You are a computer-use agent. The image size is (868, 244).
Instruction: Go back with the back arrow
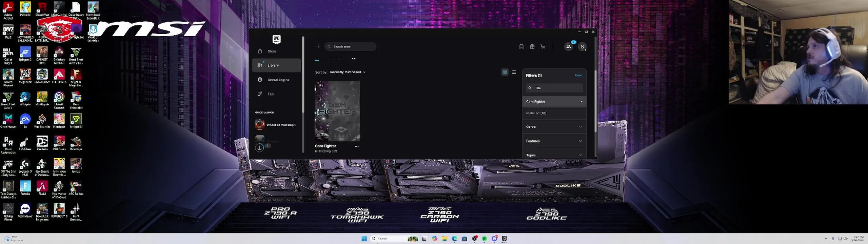(318, 47)
